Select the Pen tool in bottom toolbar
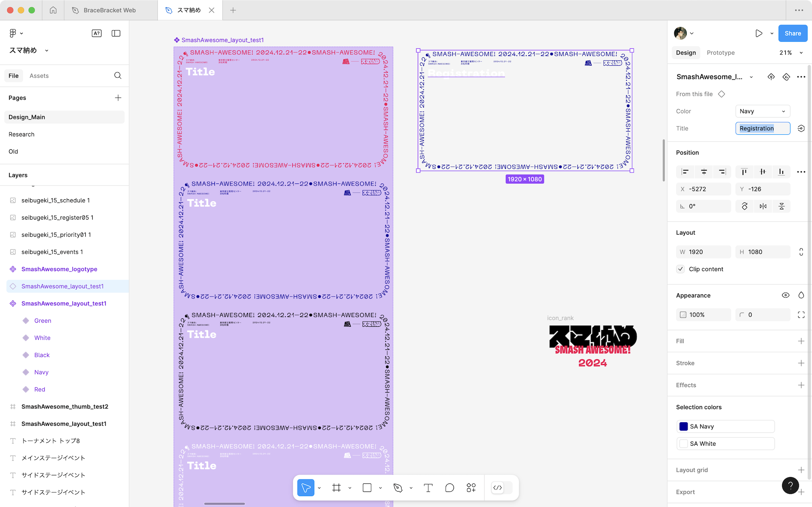This screenshot has height=507, width=812. 398,488
